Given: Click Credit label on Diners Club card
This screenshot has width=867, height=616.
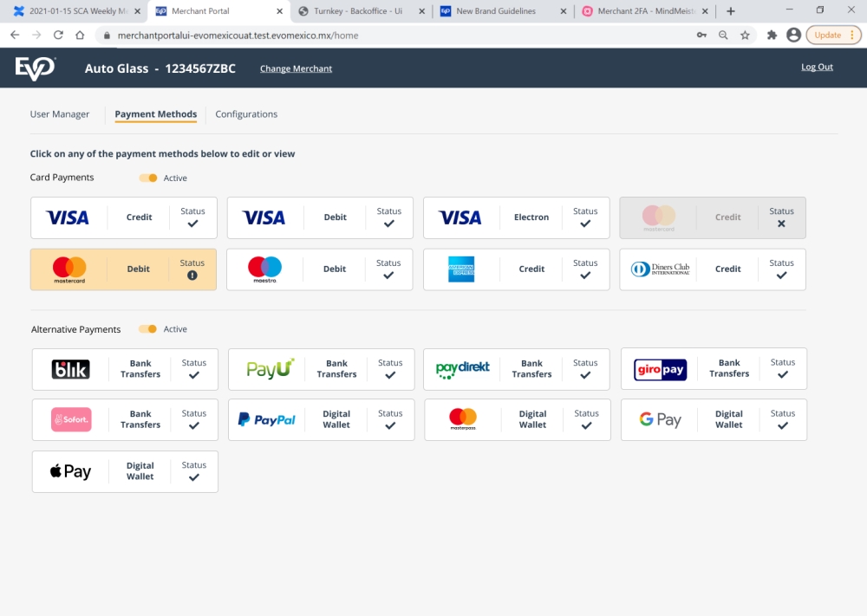Looking at the screenshot, I should point(727,269).
